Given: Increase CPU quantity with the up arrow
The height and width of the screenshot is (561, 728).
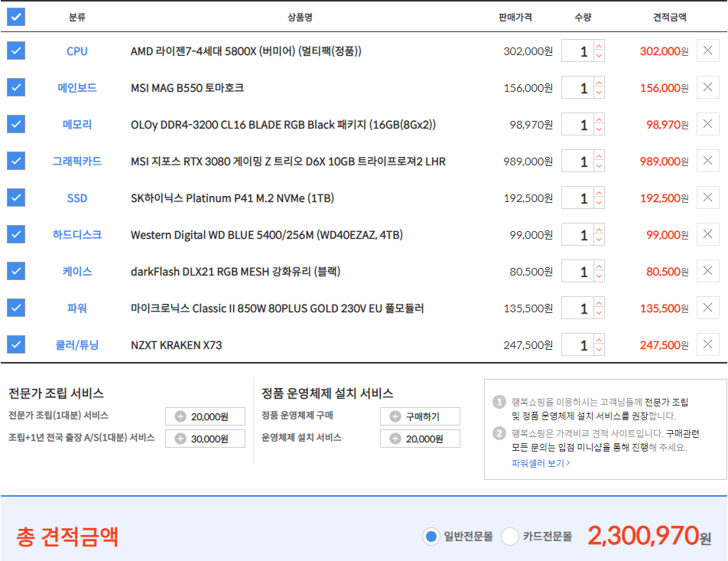Looking at the screenshot, I should pos(599,46).
